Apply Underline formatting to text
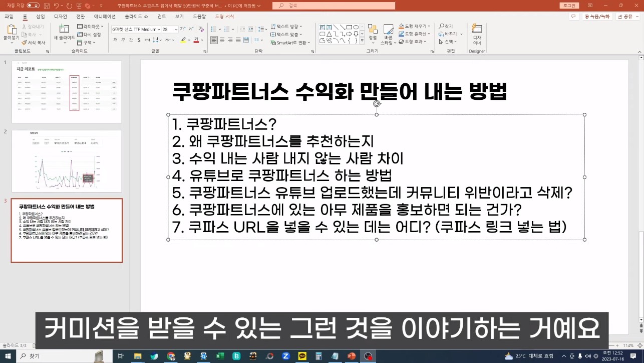Viewport: 644px width, 363px height. (x=131, y=40)
